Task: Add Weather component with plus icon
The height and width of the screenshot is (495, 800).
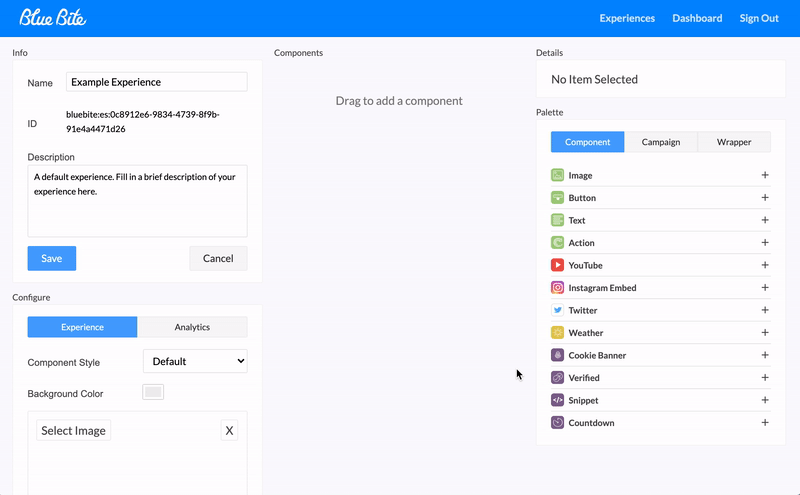Action: (x=765, y=332)
